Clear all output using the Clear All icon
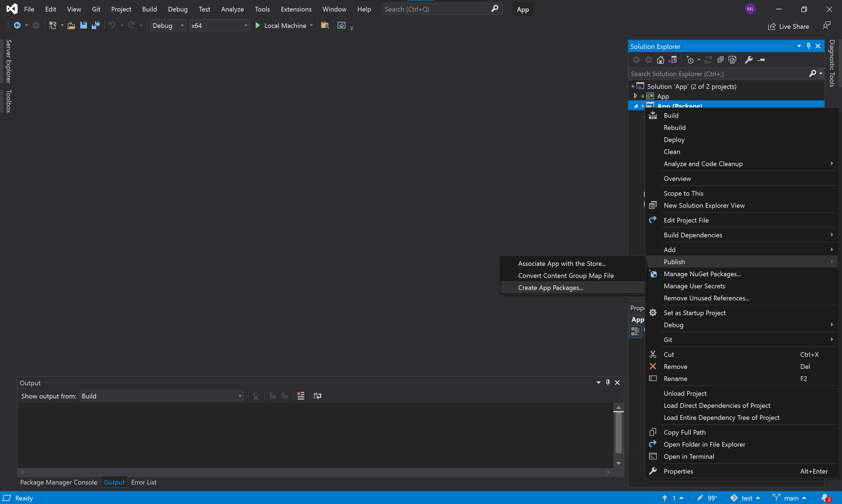This screenshot has width=842, height=504. tap(301, 396)
